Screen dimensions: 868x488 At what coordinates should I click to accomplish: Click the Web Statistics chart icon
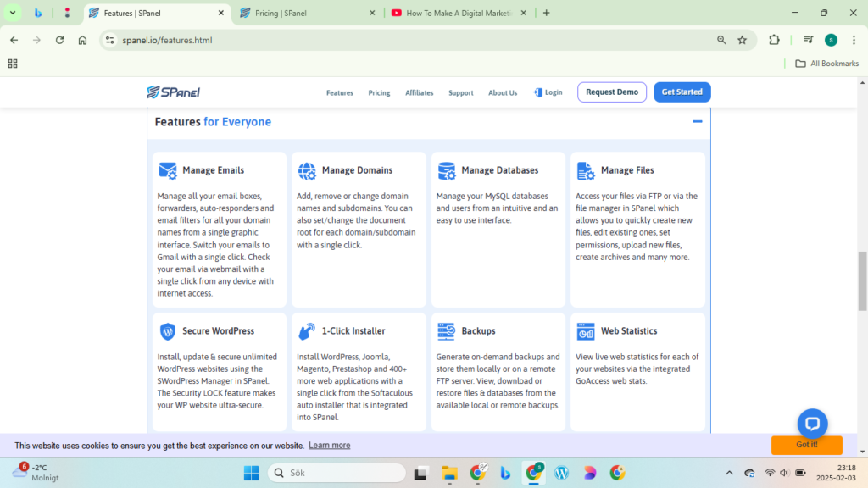pos(586,331)
